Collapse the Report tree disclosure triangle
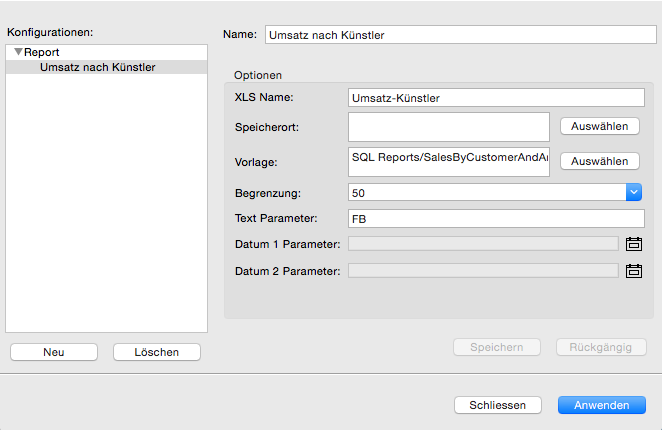Screen dimensions: 662x430 click(18, 52)
